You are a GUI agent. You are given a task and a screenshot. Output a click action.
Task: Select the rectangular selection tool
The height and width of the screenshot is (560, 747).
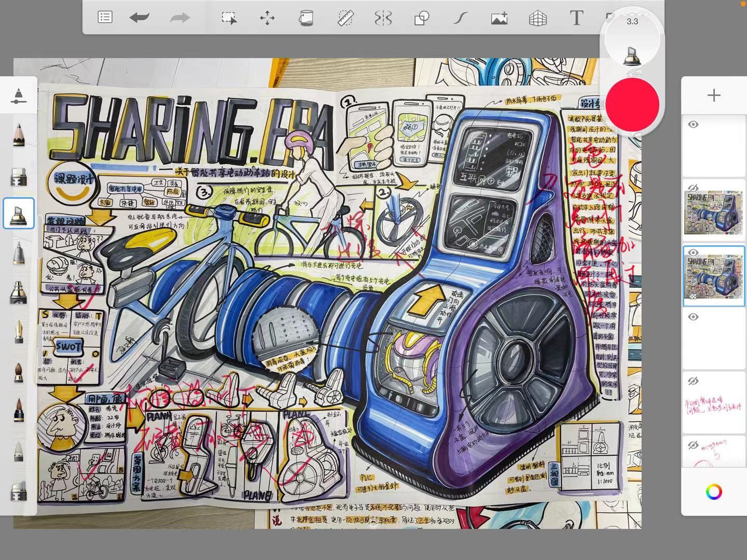[x=229, y=17]
